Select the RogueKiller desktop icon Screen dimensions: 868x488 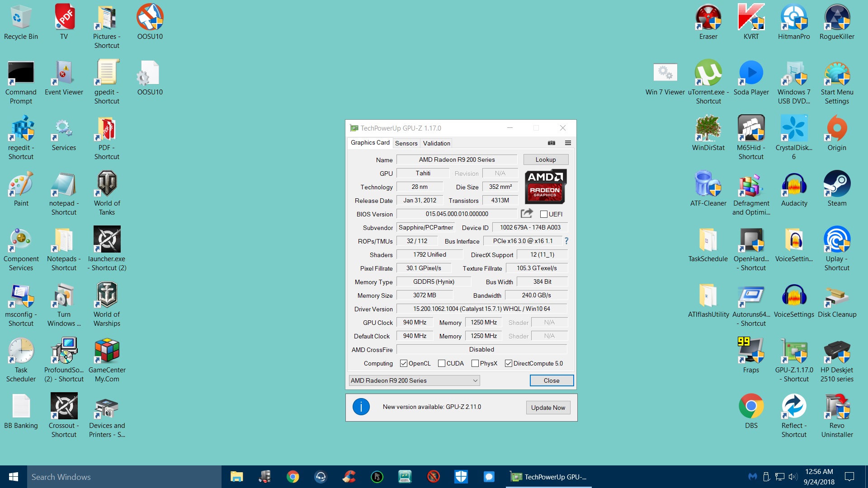(x=837, y=22)
